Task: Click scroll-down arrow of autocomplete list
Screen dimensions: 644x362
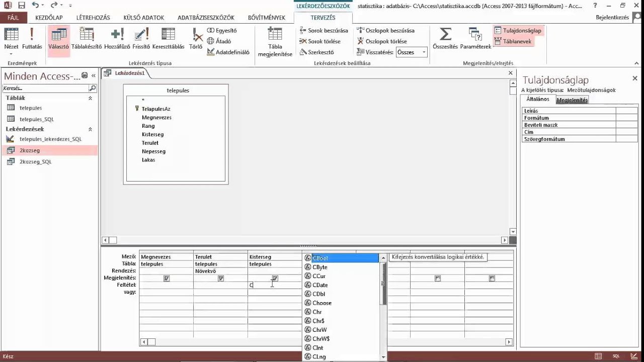Action: pyautogui.click(x=383, y=357)
